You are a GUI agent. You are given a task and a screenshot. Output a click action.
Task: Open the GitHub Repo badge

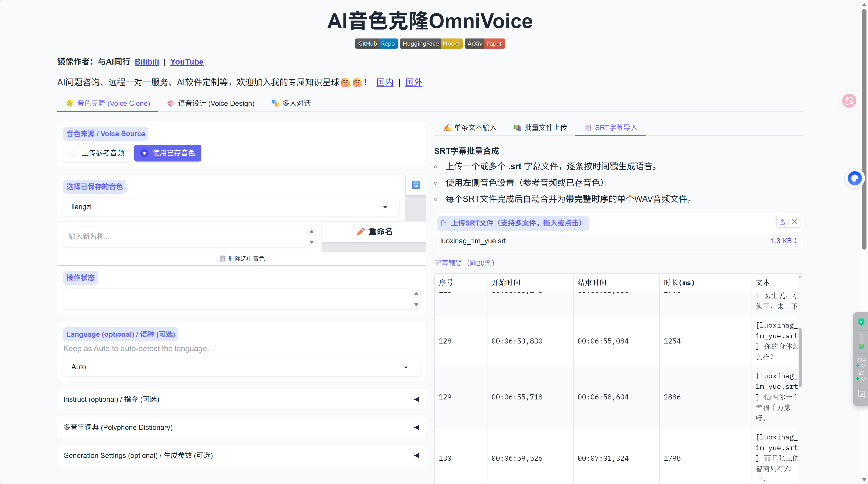pos(376,44)
